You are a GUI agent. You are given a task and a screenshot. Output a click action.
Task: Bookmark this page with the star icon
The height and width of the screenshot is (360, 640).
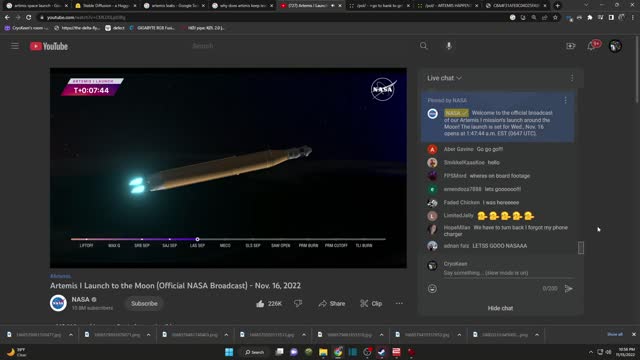[555, 18]
